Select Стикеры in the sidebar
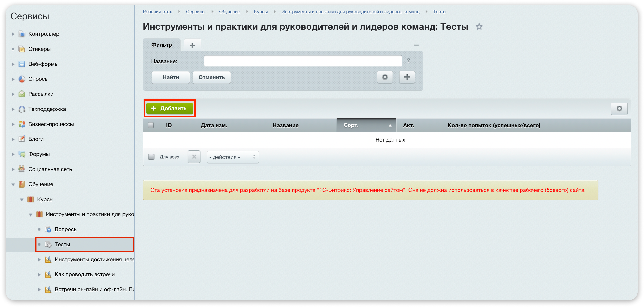 pyautogui.click(x=40, y=49)
